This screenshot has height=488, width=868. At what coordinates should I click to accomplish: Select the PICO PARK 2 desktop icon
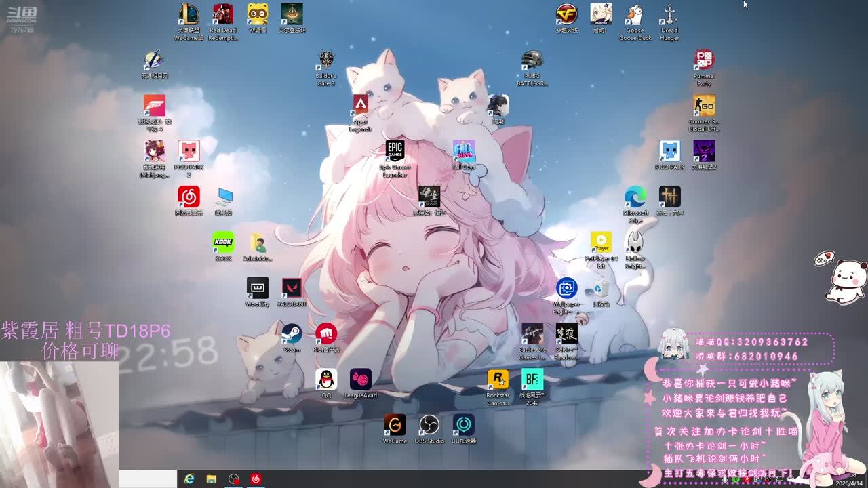click(189, 159)
